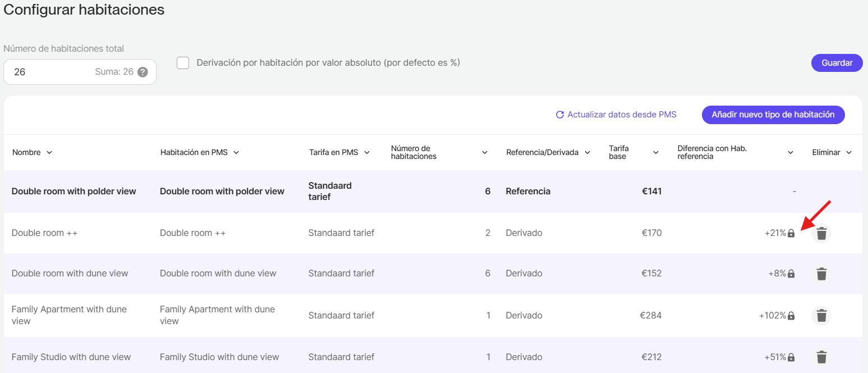This screenshot has width=868, height=373.
Task: Open Habitación en PMS column dropdown
Action: [x=199, y=152]
